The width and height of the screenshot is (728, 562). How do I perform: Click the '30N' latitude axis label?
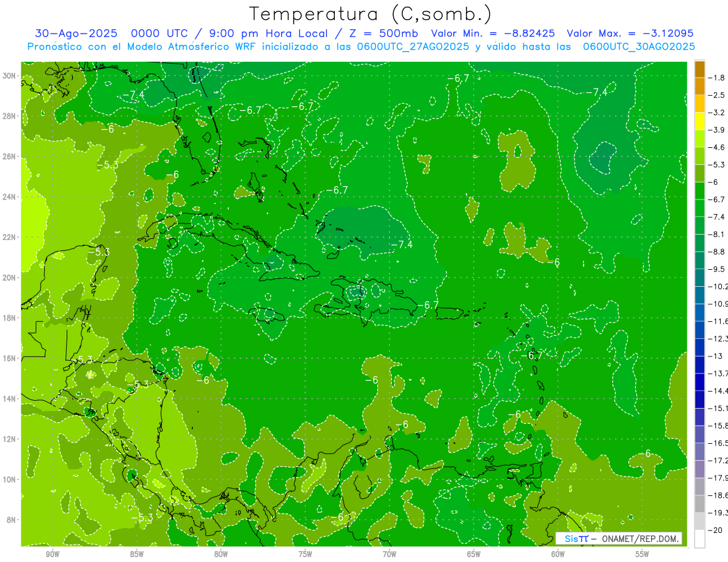pyautogui.click(x=10, y=76)
